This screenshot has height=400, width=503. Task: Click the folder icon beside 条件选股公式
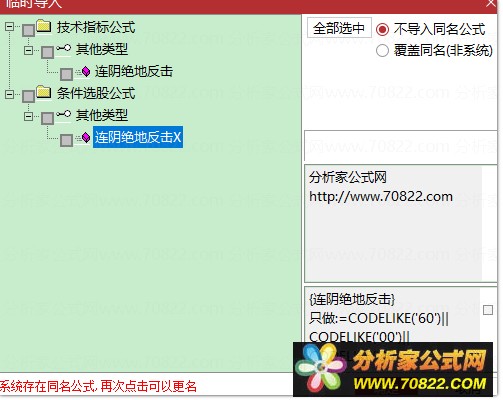click(44, 92)
